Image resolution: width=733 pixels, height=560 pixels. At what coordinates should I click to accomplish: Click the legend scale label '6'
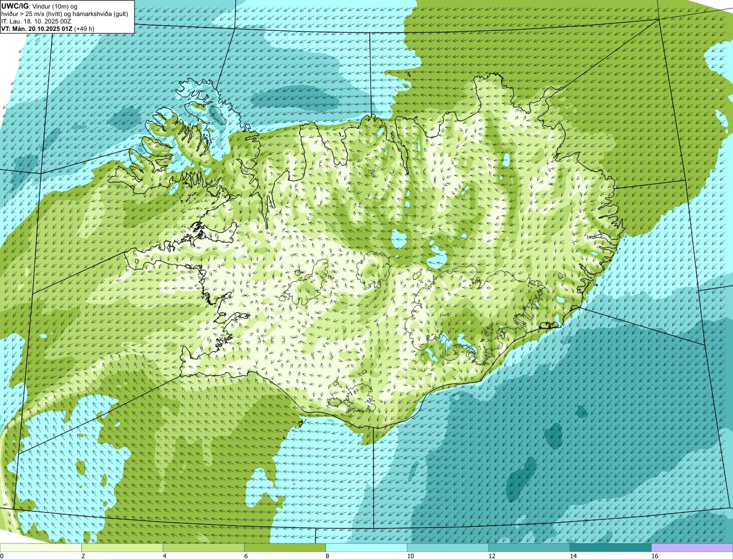[246, 556]
